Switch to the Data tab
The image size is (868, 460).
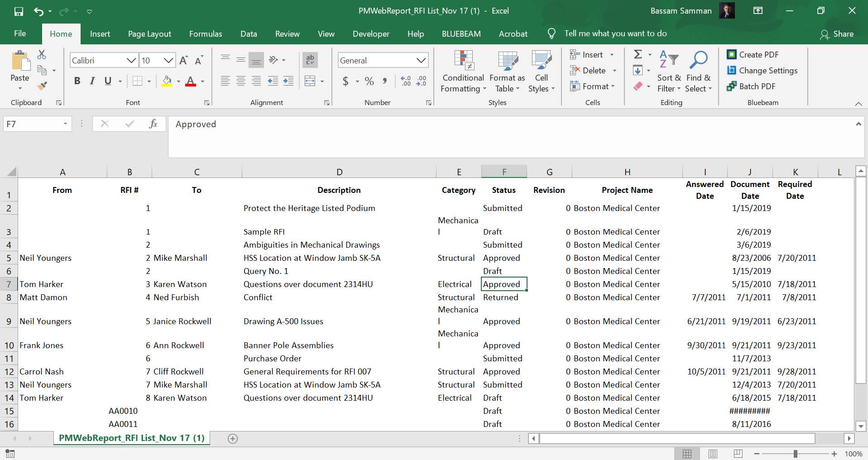tap(249, 34)
